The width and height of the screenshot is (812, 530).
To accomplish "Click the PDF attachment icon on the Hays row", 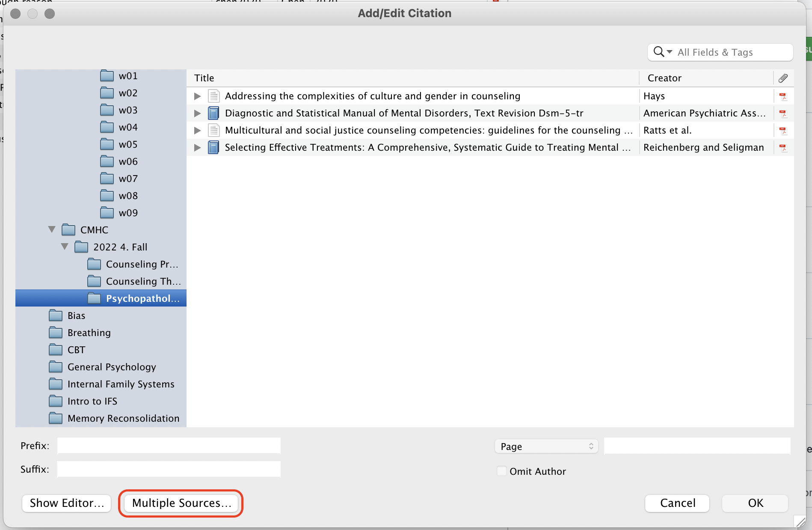I will (x=783, y=96).
